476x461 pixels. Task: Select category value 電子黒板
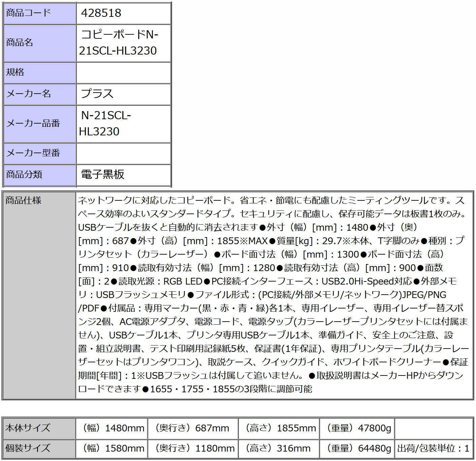[x=103, y=174]
